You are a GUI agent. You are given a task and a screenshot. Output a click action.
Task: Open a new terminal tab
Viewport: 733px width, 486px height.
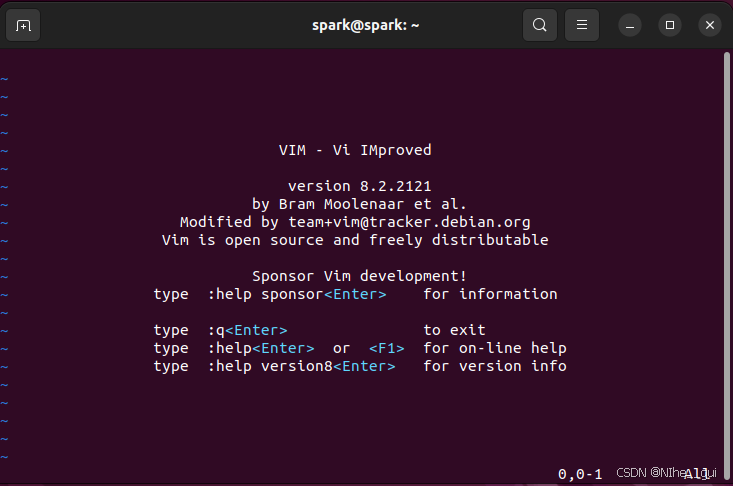tap(23, 25)
